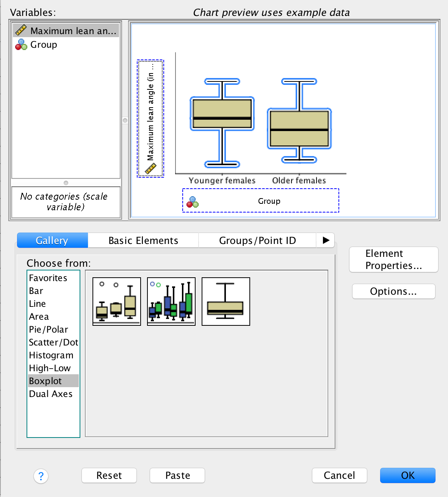Click Paste to generate syntax
Screen dimensions: 448x497
click(177, 475)
